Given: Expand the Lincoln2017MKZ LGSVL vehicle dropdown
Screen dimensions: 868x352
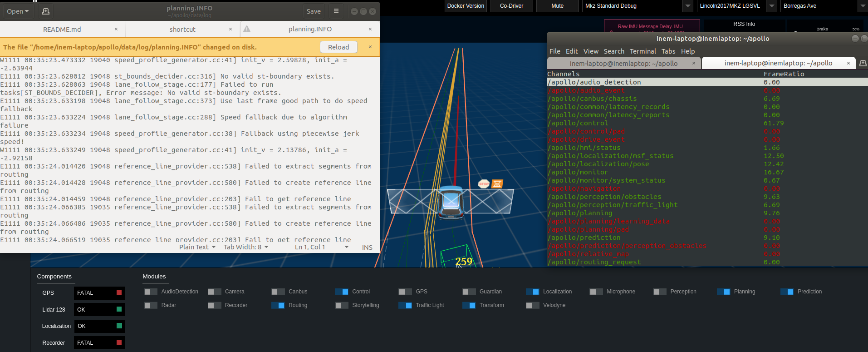Looking at the screenshot, I should (x=736, y=6).
